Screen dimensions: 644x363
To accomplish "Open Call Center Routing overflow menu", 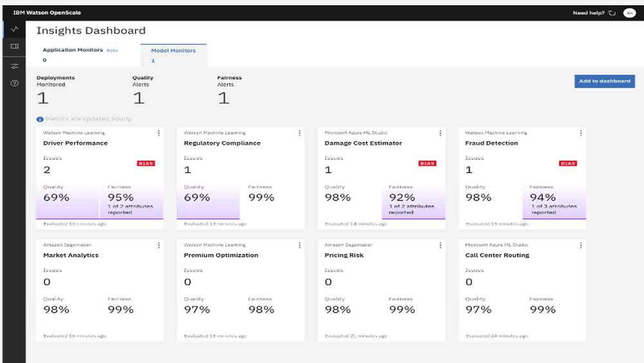I will coord(581,246).
